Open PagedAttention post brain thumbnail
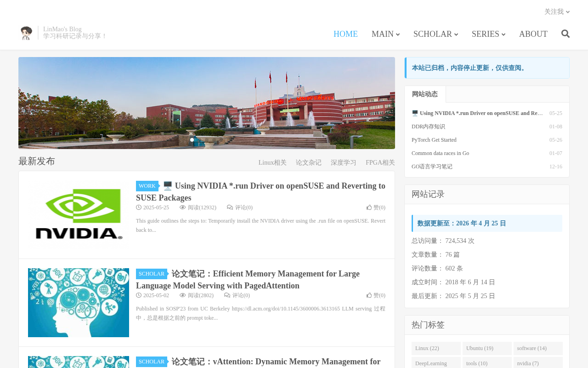 click(x=79, y=303)
